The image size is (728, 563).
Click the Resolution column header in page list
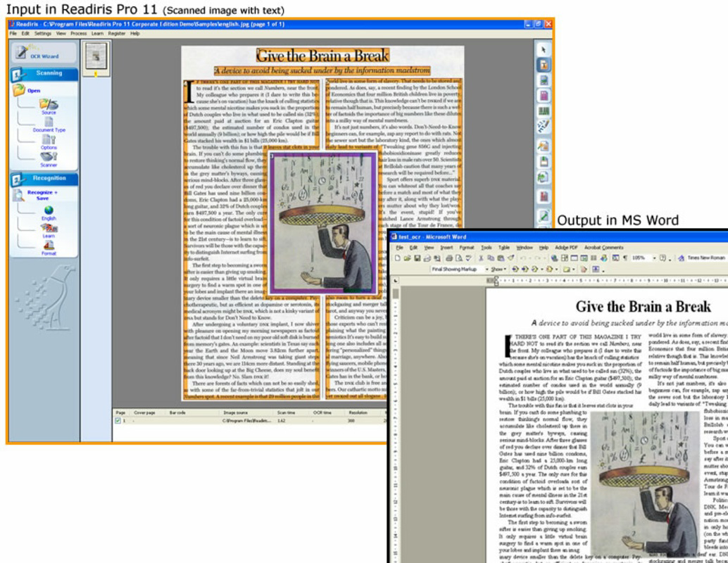pyautogui.click(x=358, y=412)
